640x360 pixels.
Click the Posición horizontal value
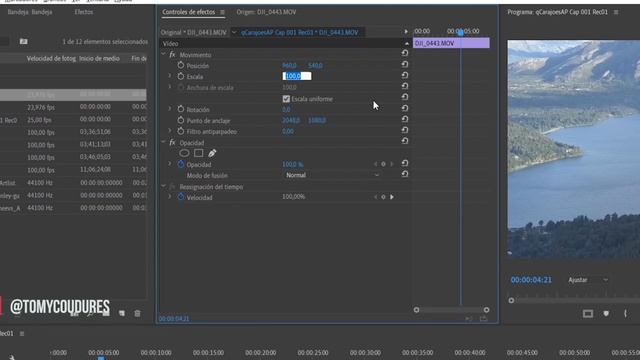[x=289, y=65]
